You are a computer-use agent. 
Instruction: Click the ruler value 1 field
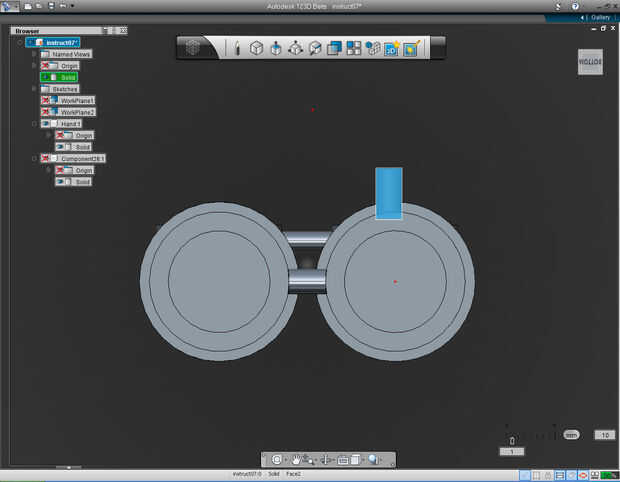512,452
